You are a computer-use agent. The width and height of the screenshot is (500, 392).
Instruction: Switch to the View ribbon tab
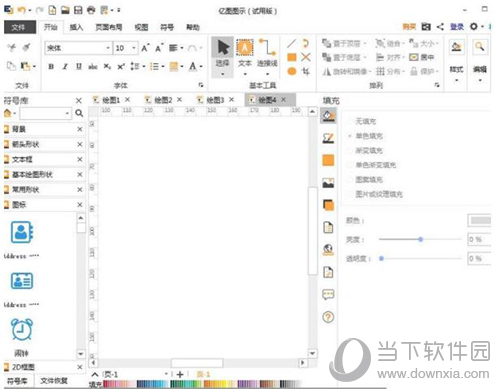(141, 27)
